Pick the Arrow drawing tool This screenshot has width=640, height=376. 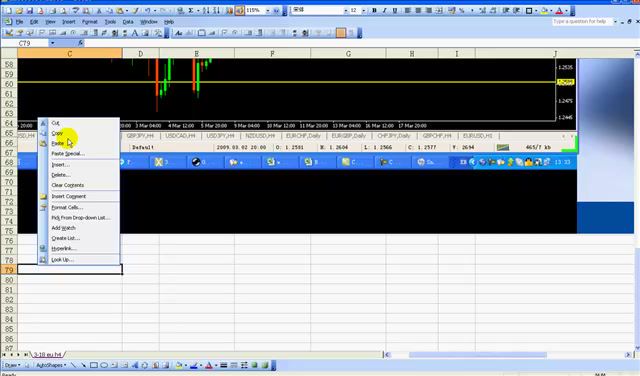click(83, 365)
